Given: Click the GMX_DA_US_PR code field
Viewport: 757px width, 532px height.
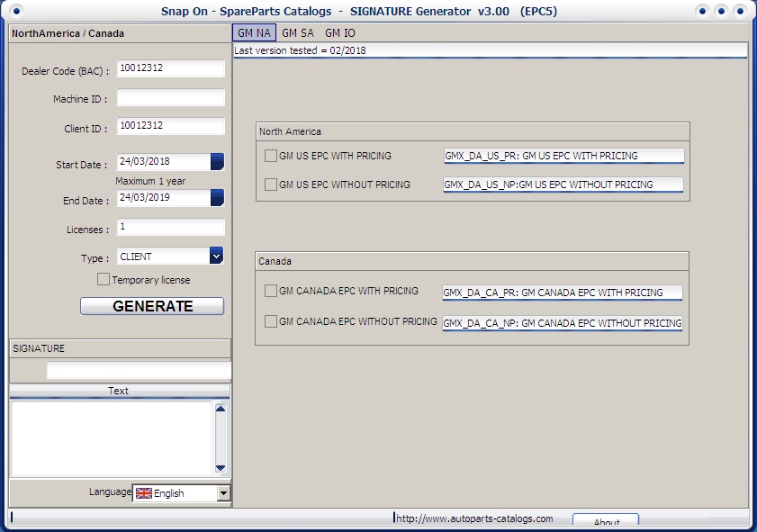Looking at the screenshot, I should [x=563, y=156].
